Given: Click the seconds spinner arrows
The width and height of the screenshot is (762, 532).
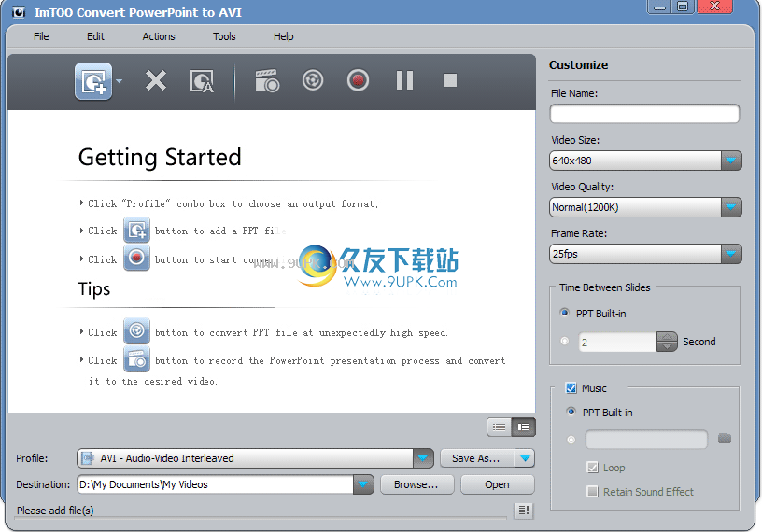Looking at the screenshot, I should pyautogui.click(x=667, y=342).
